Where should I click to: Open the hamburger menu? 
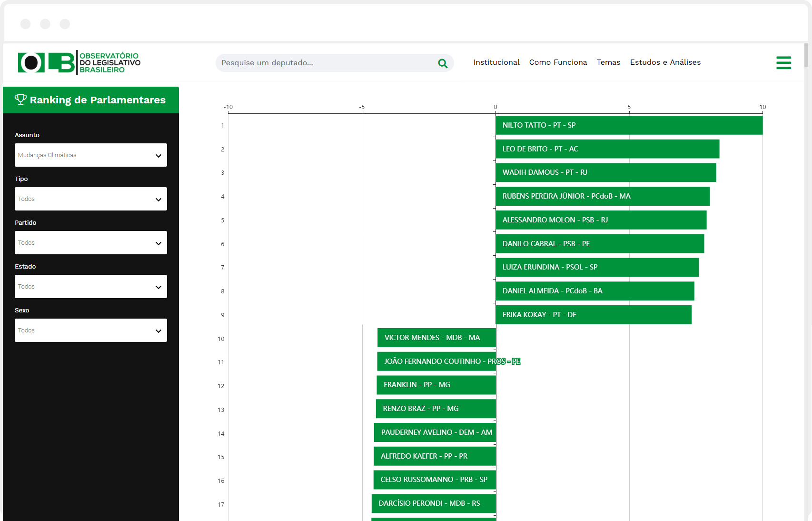(x=783, y=63)
